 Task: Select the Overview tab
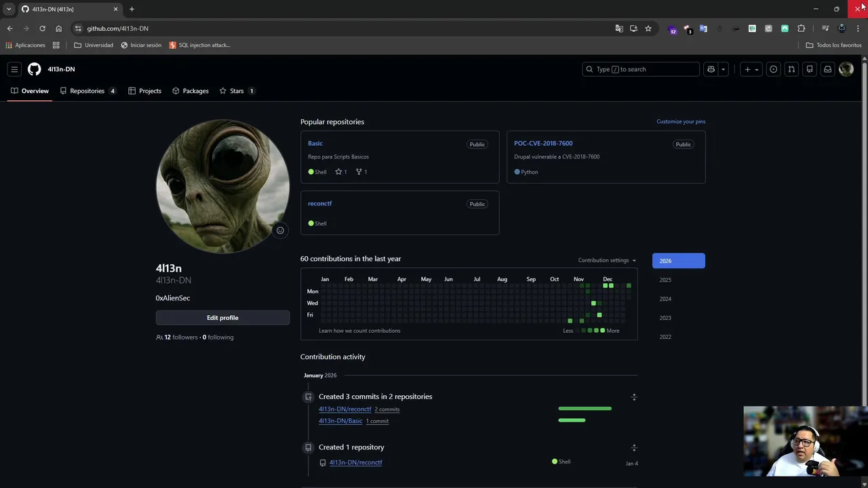click(x=30, y=91)
